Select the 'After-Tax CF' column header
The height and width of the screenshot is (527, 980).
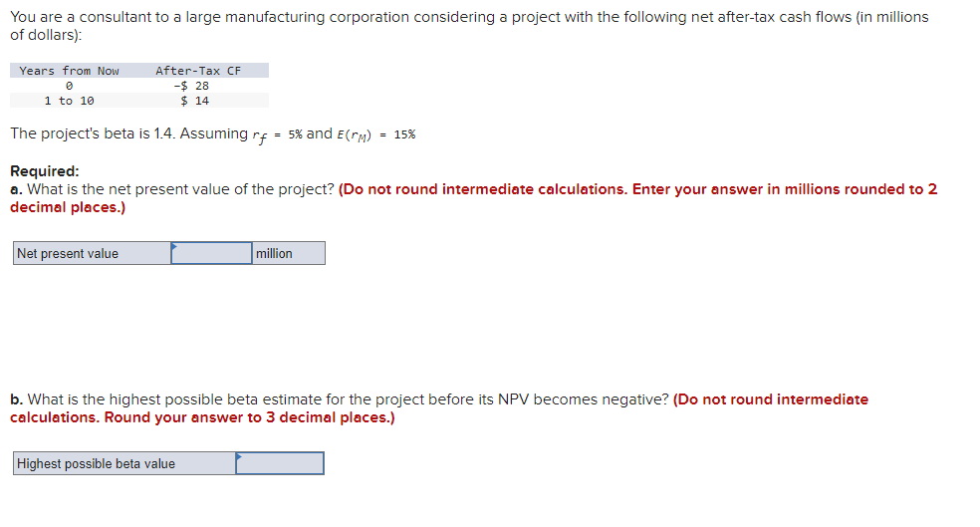coord(198,71)
